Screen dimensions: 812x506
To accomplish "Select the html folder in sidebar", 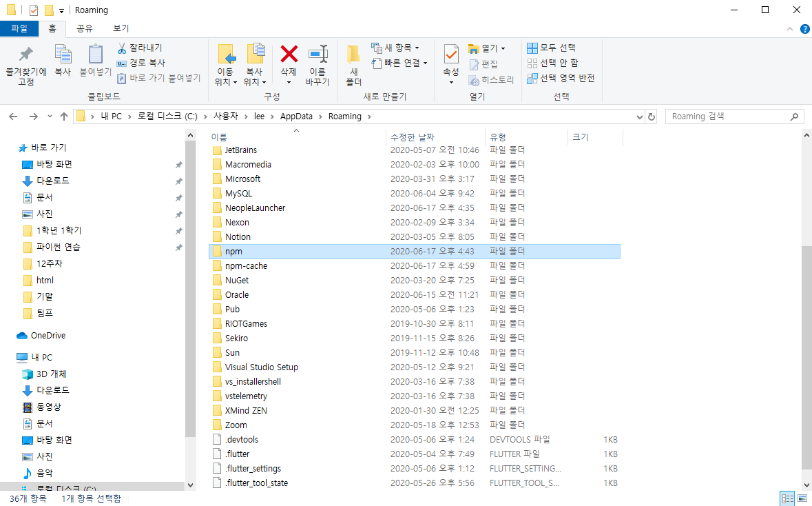I will (x=39, y=280).
